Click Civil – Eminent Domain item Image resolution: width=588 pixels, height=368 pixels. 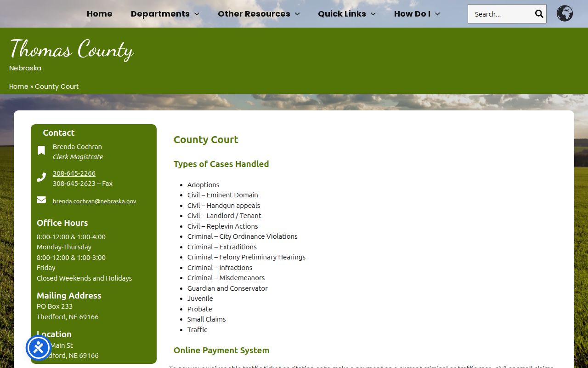point(222,195)
